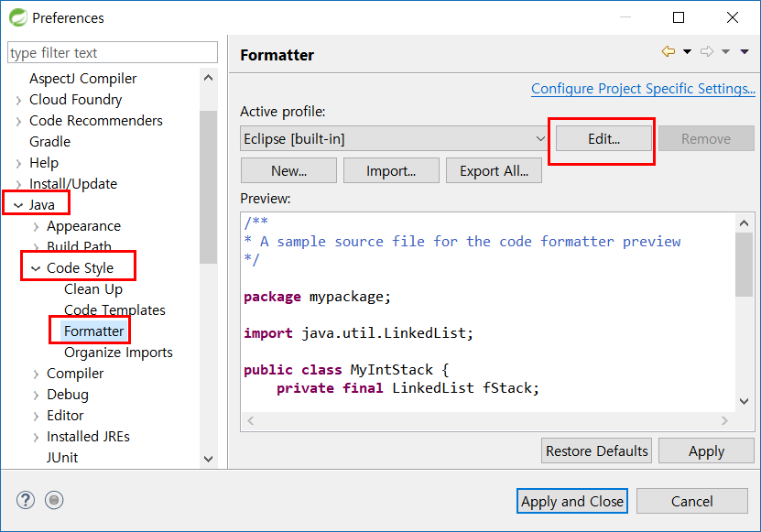Expand the Cloud Foundry node
The height and width of the screenshot is (532, 761).
(x=18, y=100)
